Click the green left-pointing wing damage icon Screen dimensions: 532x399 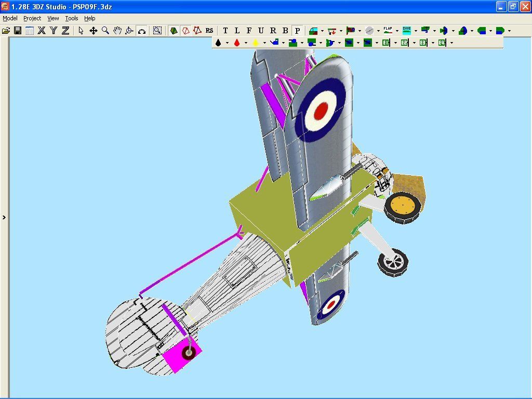click(482, 31)
